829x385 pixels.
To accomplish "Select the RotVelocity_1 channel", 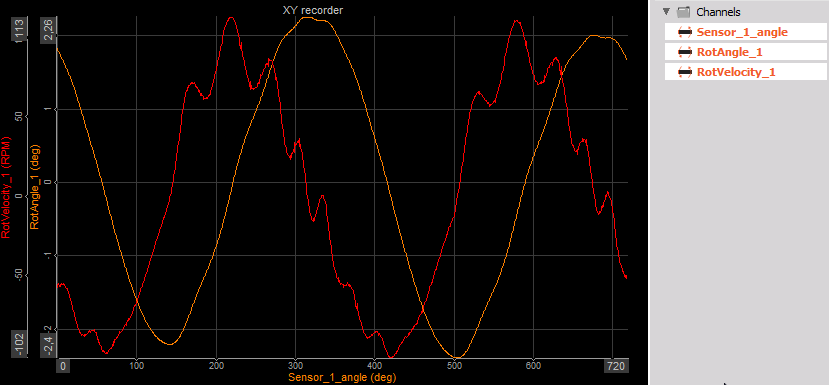I will [x=745, y=72].
